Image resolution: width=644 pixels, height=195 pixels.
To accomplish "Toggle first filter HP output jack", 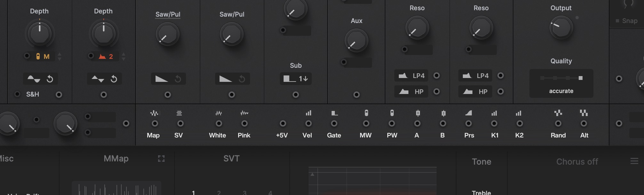I will tap(437, 91).
